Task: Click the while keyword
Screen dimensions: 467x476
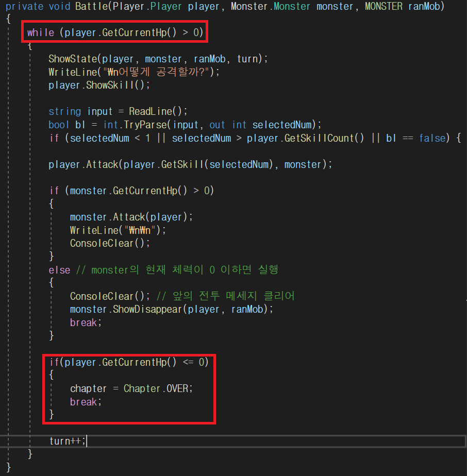Action: [40, 32]
